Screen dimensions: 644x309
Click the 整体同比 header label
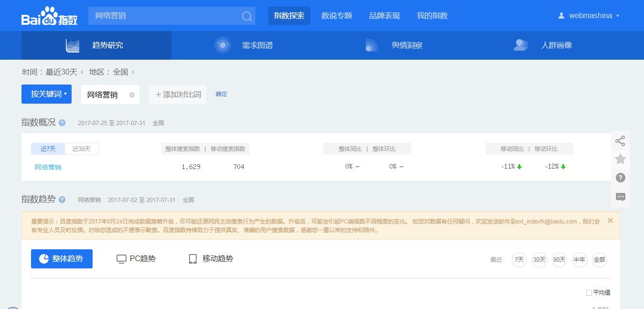(x=350, y=149)
